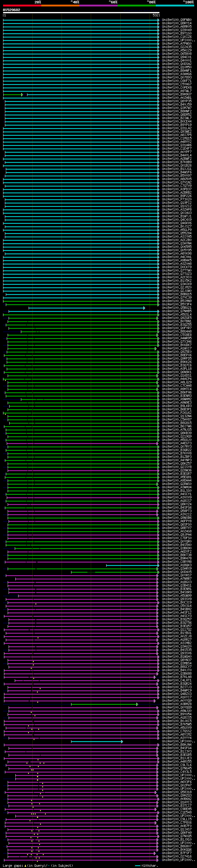The image size is (197, 868).
Task: Click label UniRef100_Q8KFA9
Action: 176,833
